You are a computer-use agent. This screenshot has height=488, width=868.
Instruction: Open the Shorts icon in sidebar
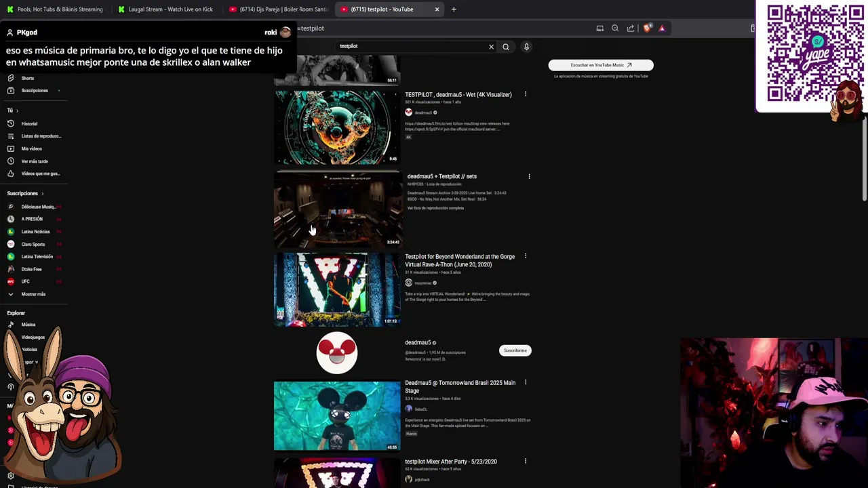pyautogui.click(x=10, y=78)
